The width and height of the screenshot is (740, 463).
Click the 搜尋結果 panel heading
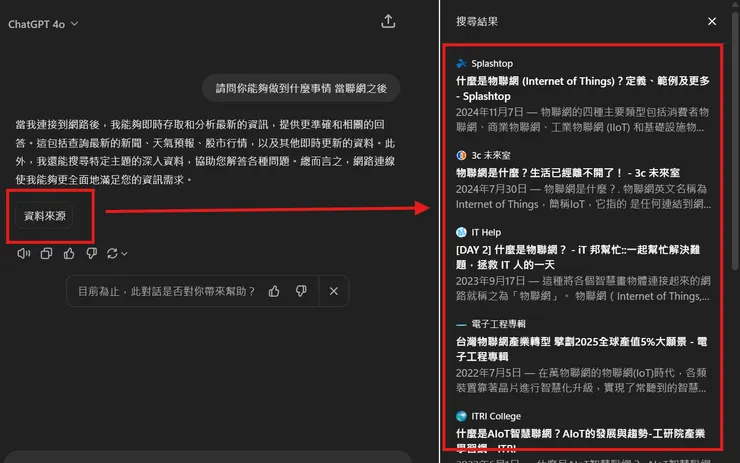(x=477, y=21)
